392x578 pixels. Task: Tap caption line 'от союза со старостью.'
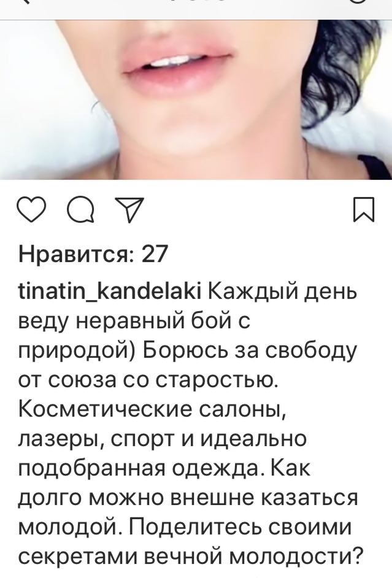147,381
